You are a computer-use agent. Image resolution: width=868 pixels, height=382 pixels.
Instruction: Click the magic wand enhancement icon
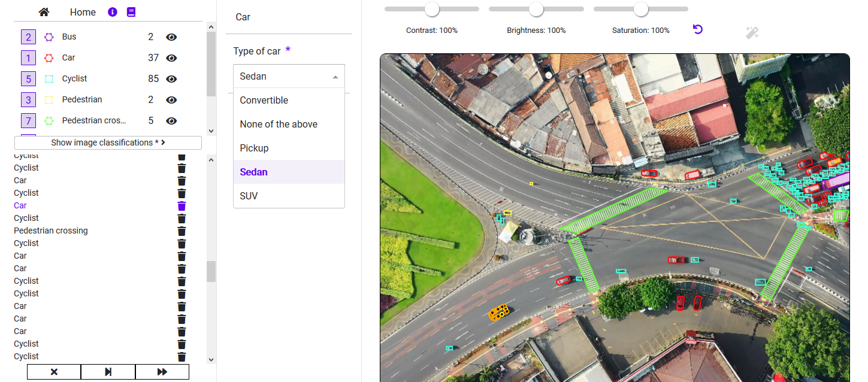[752, 33]
